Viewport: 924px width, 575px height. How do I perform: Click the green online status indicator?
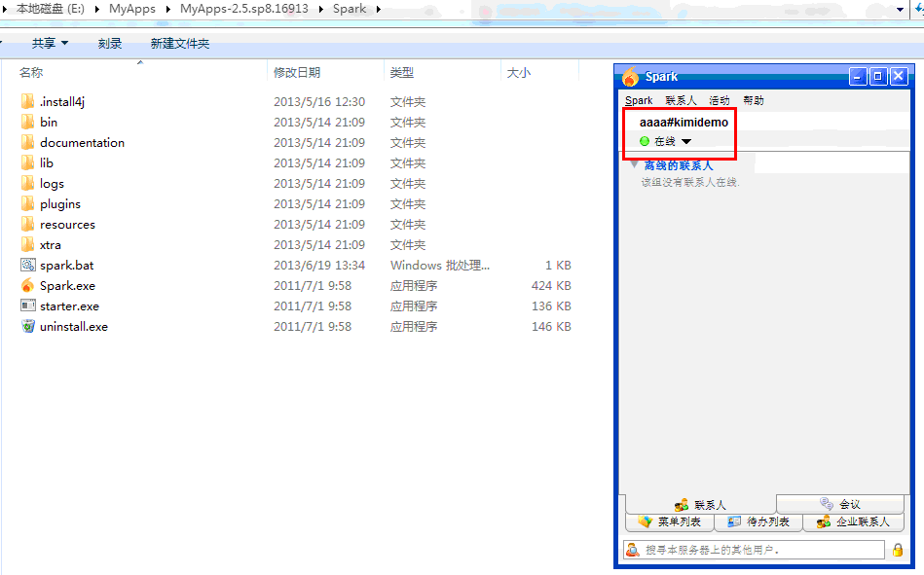coord(645,141)
